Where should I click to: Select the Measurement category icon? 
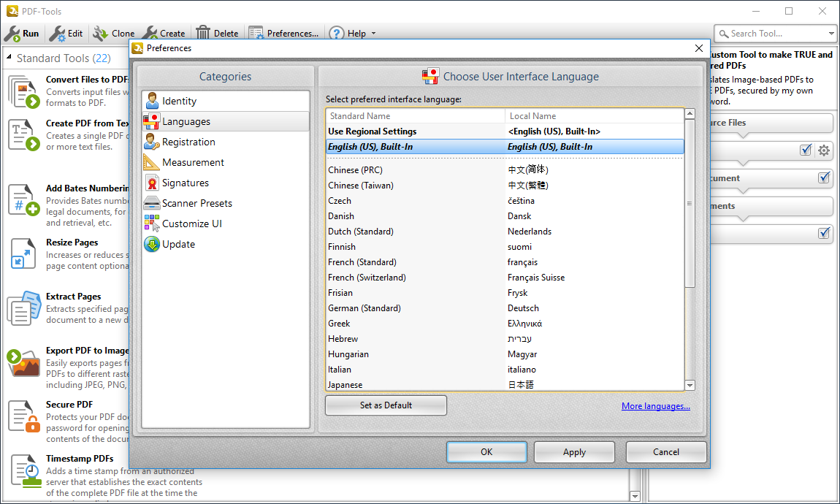tap(152, 162)
